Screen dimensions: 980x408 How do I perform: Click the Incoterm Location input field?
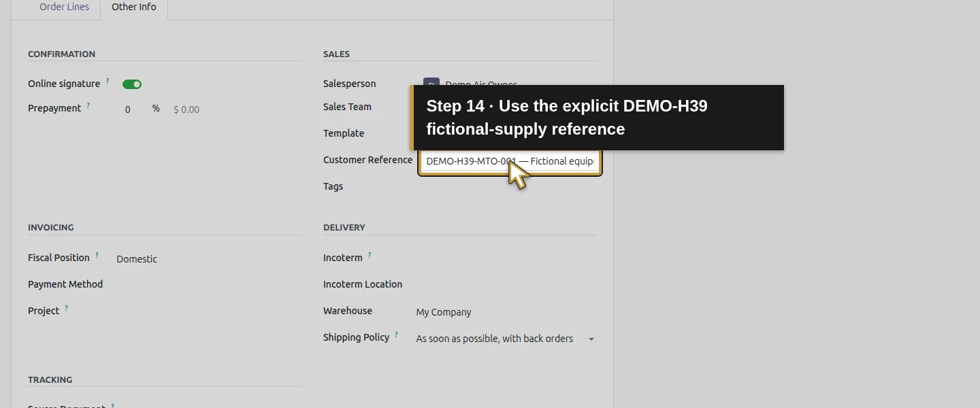point(506,285)
